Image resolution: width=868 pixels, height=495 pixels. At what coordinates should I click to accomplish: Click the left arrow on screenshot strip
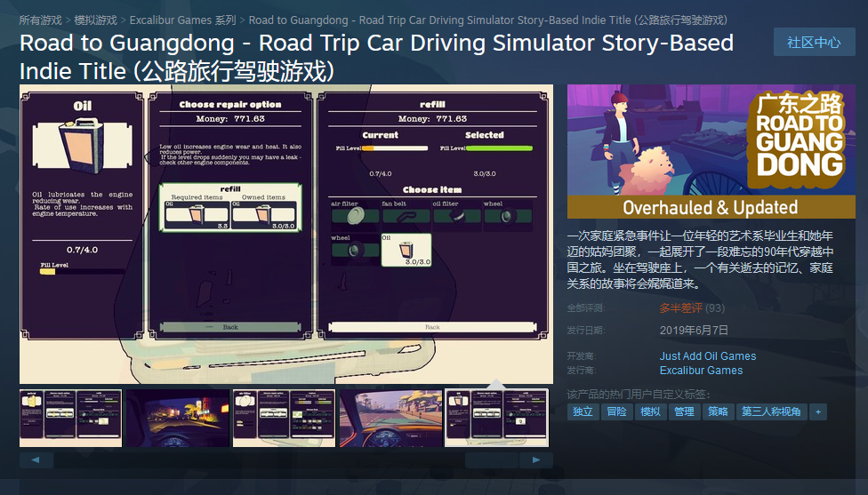(x=36, y=459)
